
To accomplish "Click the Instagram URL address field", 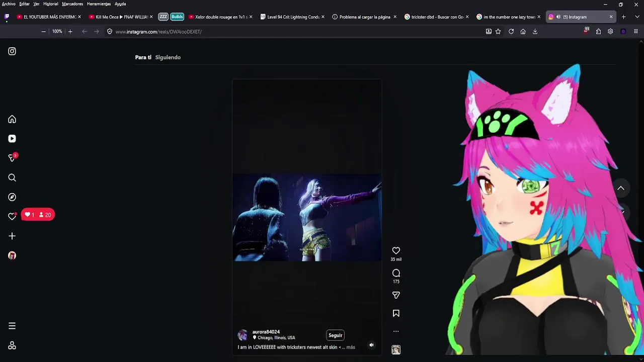I will [x=297, y=31].
